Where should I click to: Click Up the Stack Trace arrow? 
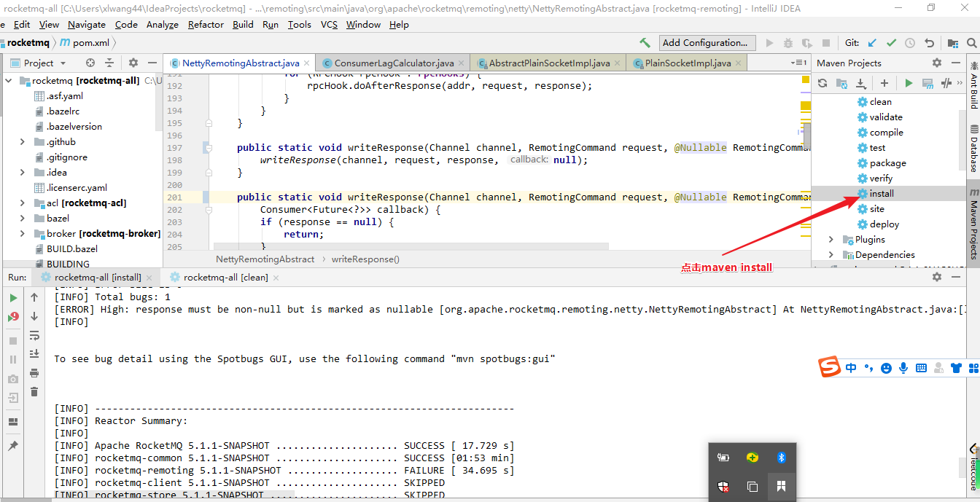(34, 297)
